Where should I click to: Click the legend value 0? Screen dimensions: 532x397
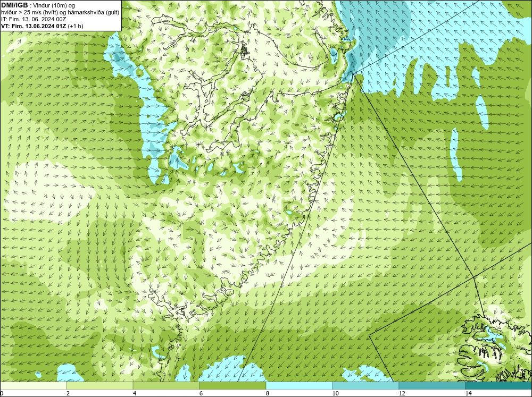[2, 393]
